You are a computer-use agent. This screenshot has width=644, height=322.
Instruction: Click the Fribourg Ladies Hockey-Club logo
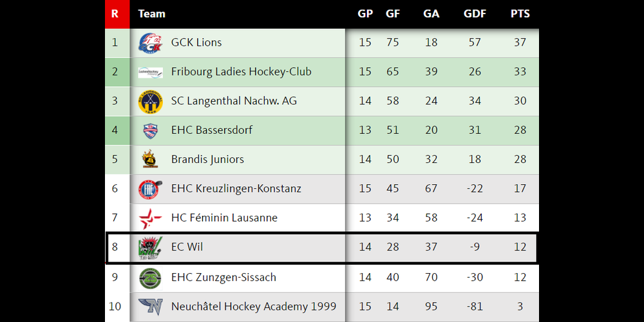pos(151,72)
